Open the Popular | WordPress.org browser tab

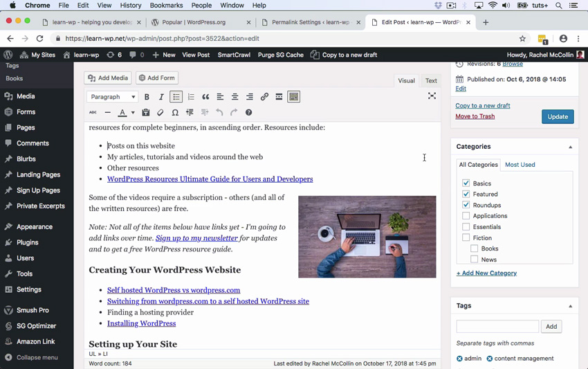pyautogui.click(x=201, y=22)
